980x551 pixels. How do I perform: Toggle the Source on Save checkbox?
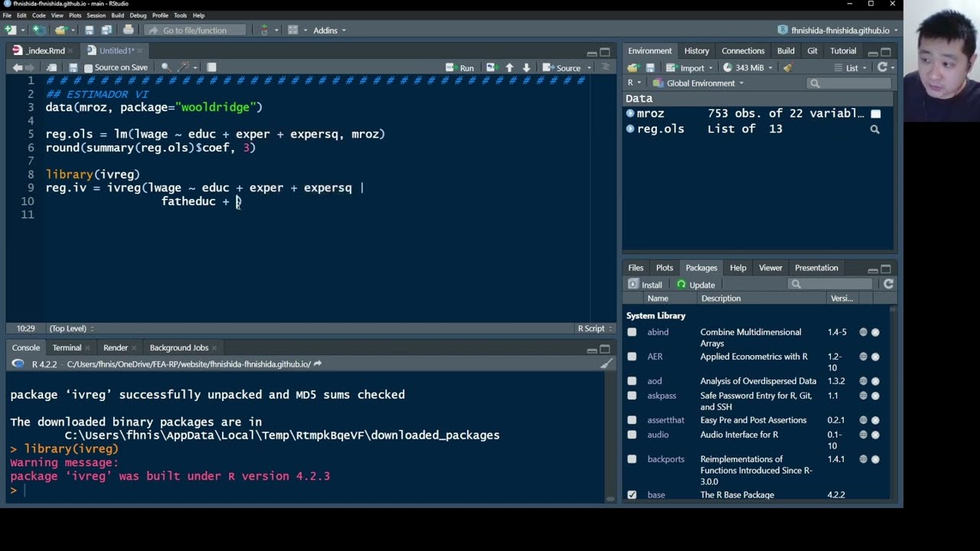coord(89,67)
